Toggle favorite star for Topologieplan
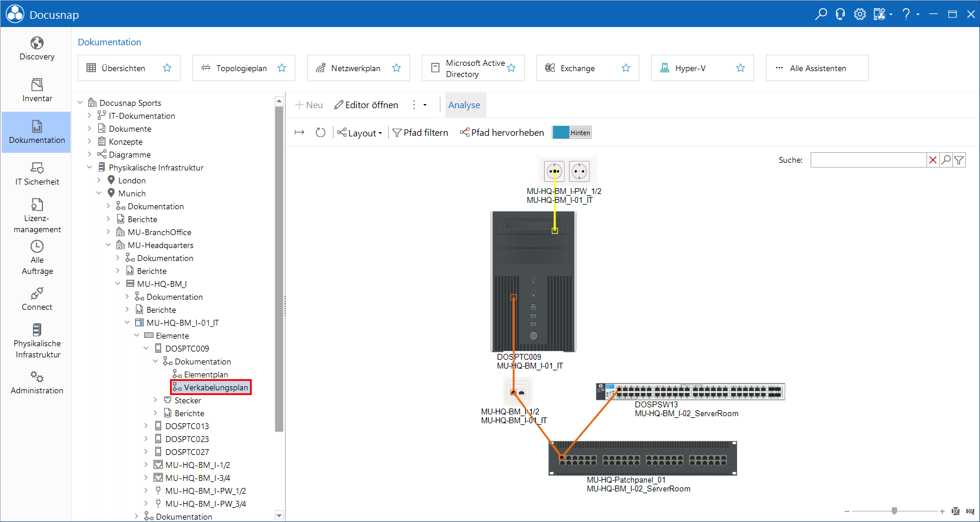The image size is (980, 522). click(282, 68)
